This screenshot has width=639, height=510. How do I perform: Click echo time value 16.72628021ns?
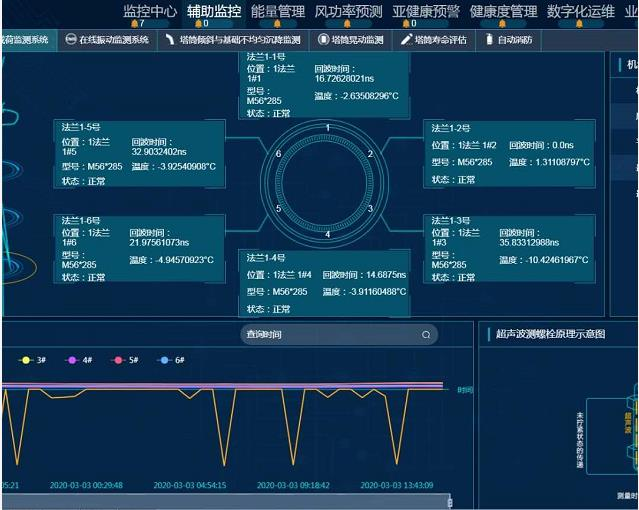344,79
